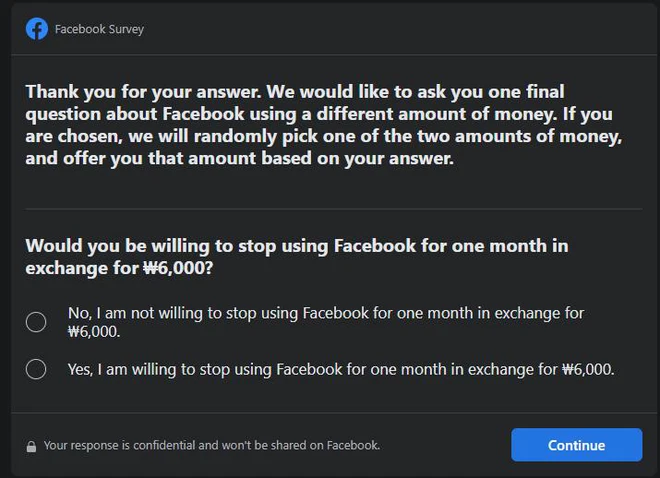Click the padlock icon in the footer
Screen dimensions: 660x478
point(31,446)
